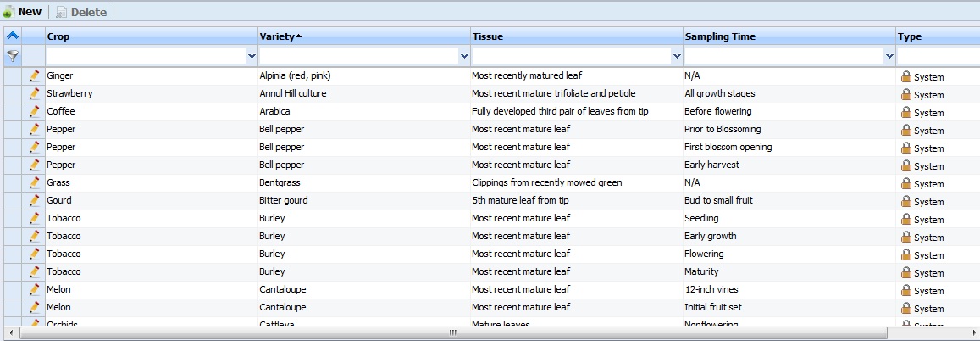Click the New button in toolbar
980x341 pixels.
pyautogui.click(x=23, y=12)
